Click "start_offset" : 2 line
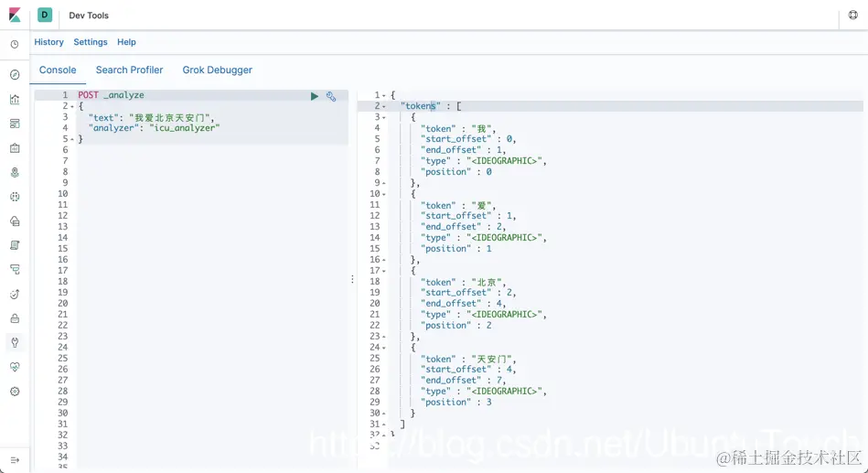The height and width of the screenshot is (473, 868). [x=468, y=293]
